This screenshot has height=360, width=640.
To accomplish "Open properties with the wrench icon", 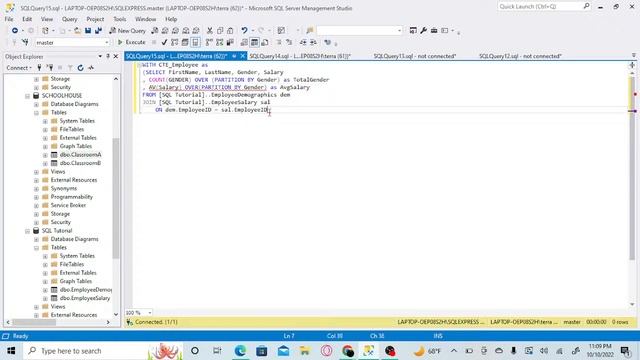I will click(423, 31).
